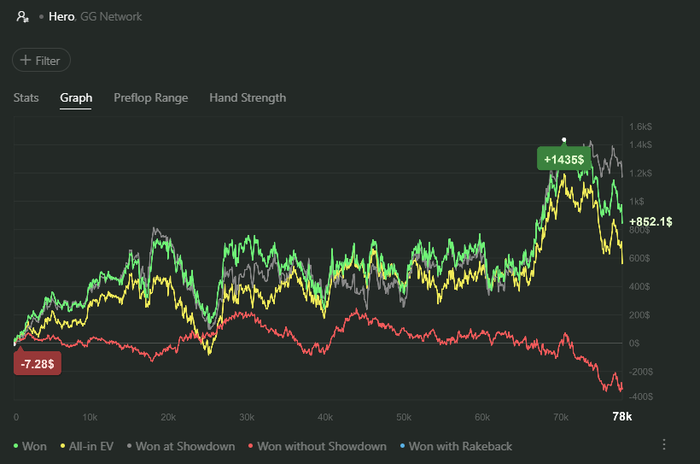Click the Hero player name

62,17
